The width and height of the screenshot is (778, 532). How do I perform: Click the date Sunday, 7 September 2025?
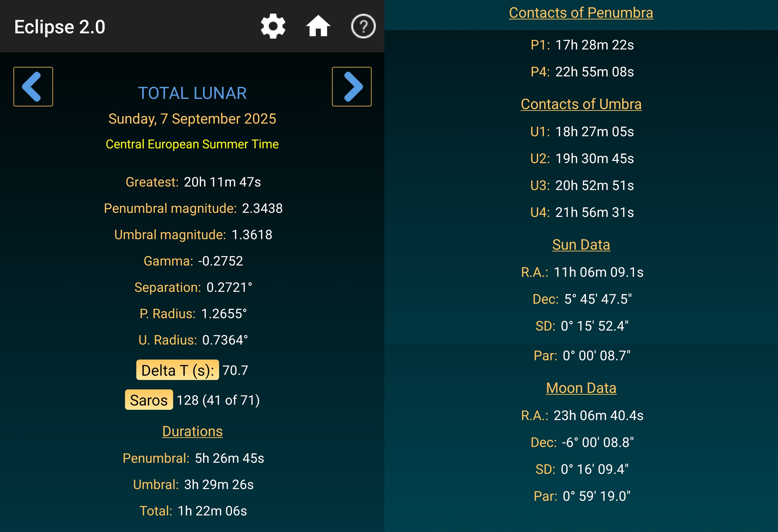pyautogui.click(x=192, y=119)
